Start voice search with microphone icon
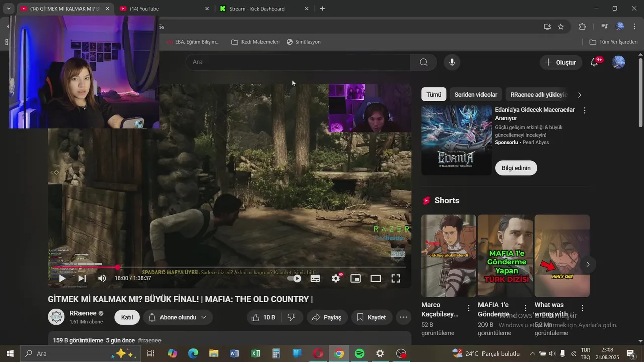644x362 pixels. point(452,62)
